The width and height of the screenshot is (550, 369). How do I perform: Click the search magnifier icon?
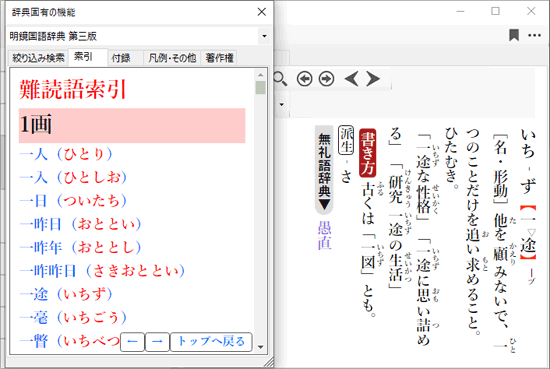click(x=280, y=79)
